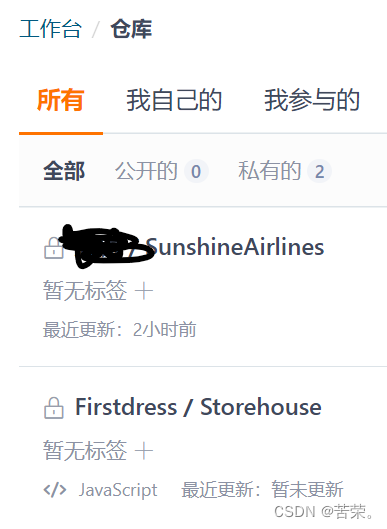The width and height of the screenshot is (387, 529).
Task: Filter repositories by 私有的
Action: click(269, 171)
